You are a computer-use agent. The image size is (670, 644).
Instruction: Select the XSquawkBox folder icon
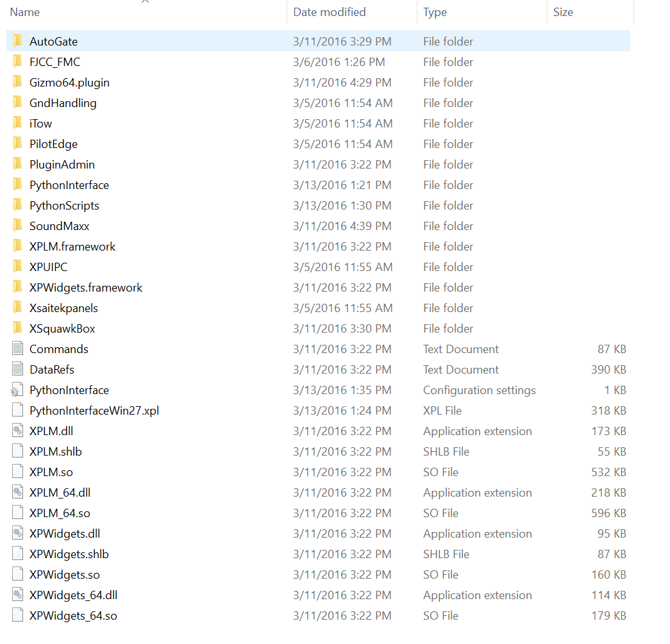tap(17, 328)
